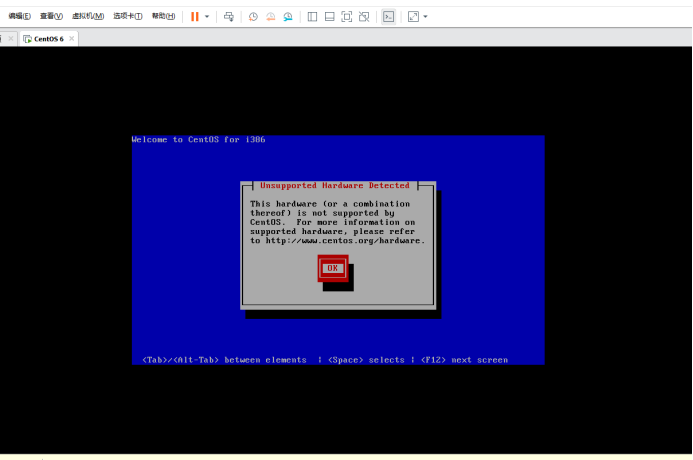Close the CentOS 6 tab
The image size is (693, 460).
pyautogui.click(x=72, y=39)
